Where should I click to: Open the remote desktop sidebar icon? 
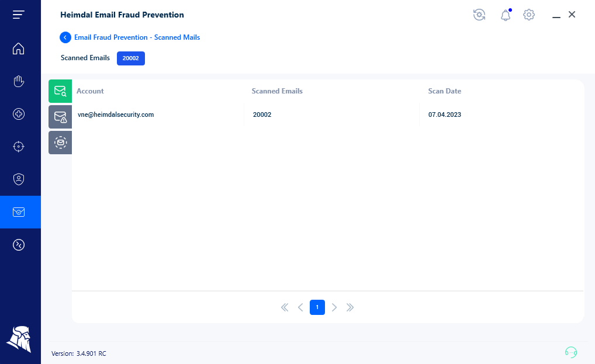tap(18, 245)
